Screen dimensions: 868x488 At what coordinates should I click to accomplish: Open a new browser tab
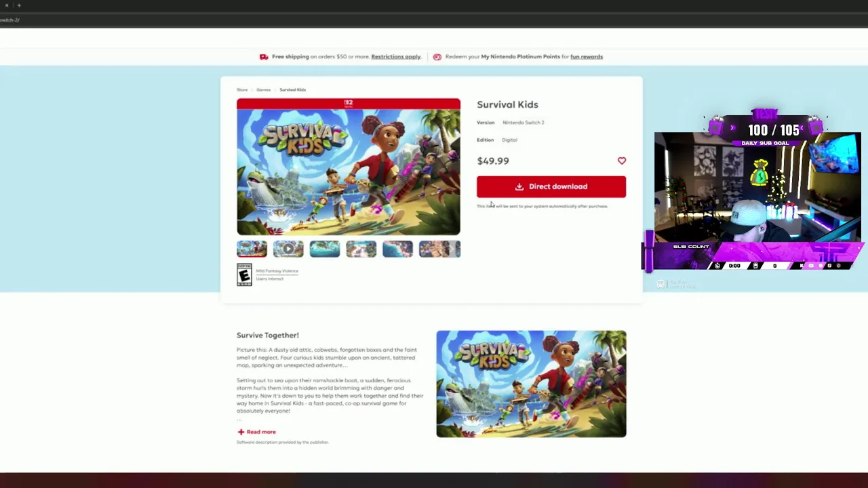(19, 5)
